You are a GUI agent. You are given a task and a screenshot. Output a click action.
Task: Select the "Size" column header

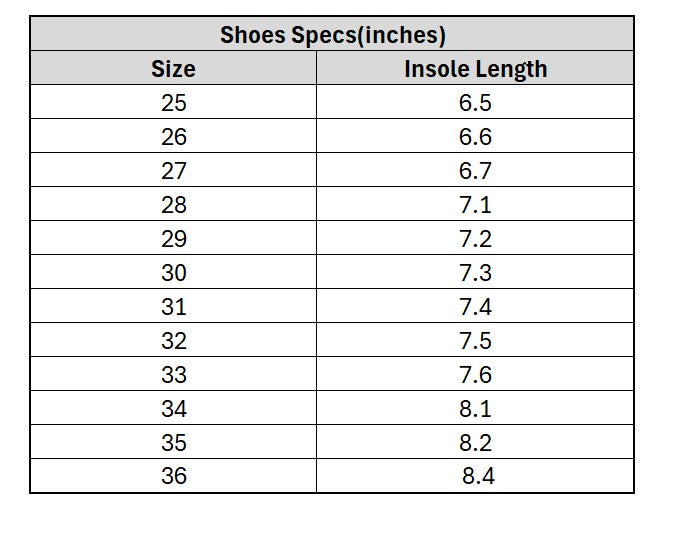[173, 69]
